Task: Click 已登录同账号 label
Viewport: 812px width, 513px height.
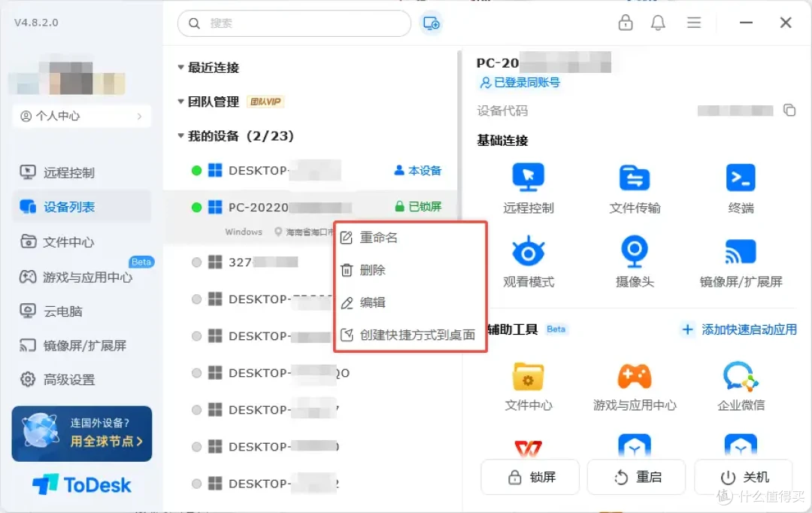Action: [520, 83]
